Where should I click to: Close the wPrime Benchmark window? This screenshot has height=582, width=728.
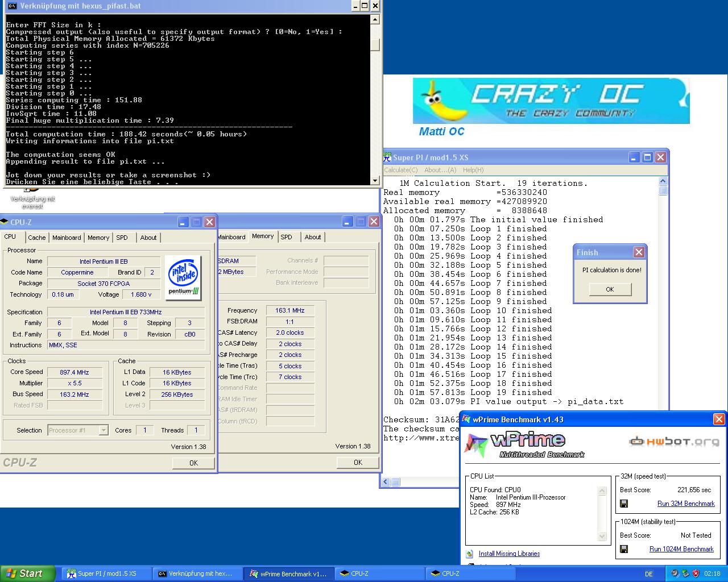(x=719, y=419)
